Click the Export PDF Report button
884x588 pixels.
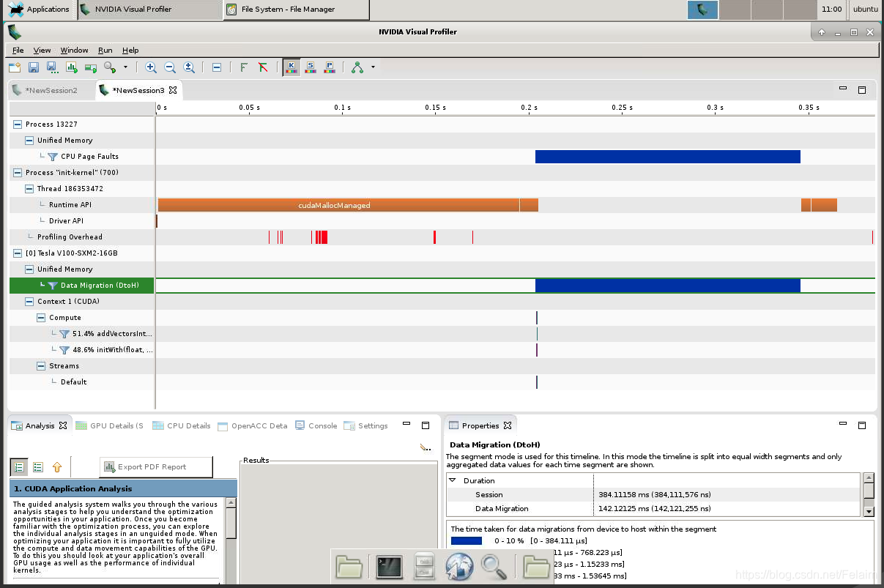pos(156,467)
